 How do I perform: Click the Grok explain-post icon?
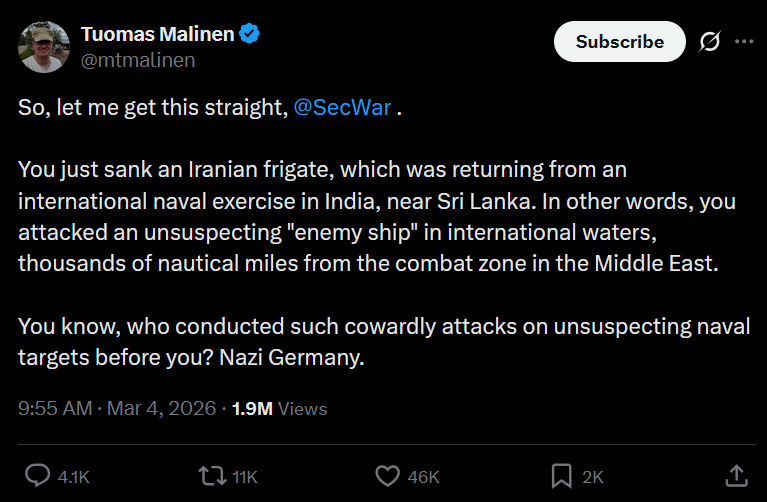[x=709, y=42]
